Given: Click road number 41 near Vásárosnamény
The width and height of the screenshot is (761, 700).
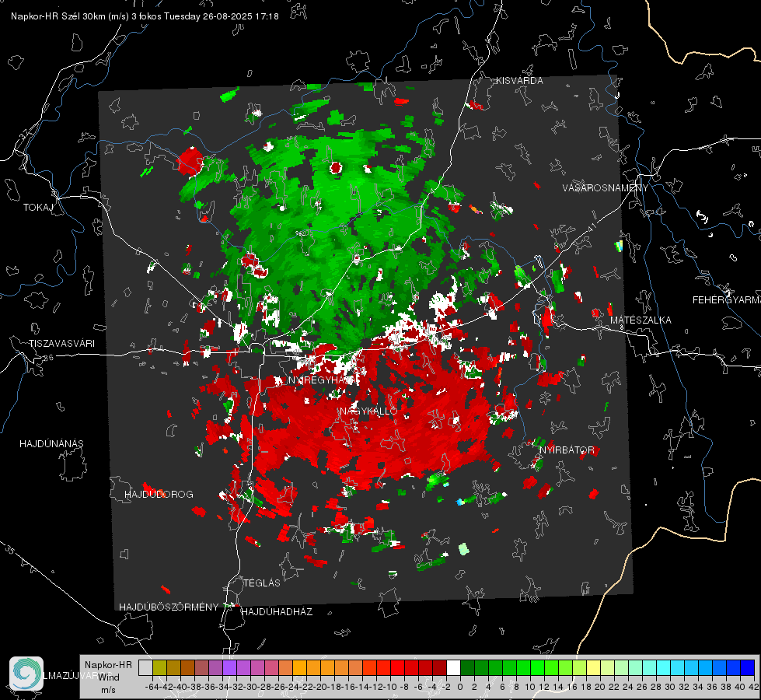Looking at the screenshot, I should [592, 227].
